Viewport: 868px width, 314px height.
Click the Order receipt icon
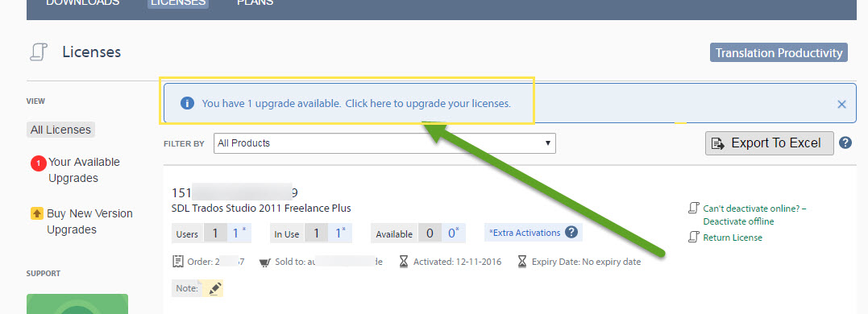click(177, 262)
